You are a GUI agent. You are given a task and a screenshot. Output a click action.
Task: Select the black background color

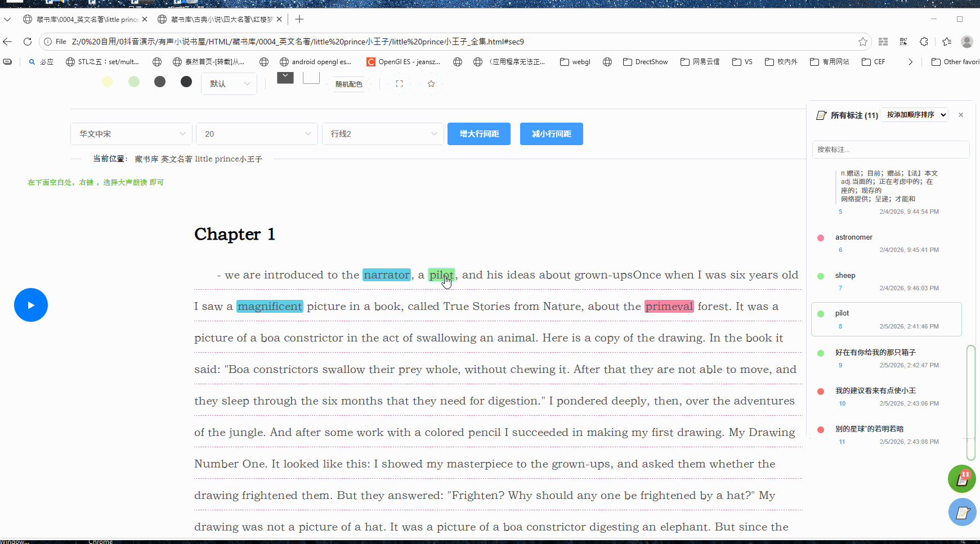(186, 82)
